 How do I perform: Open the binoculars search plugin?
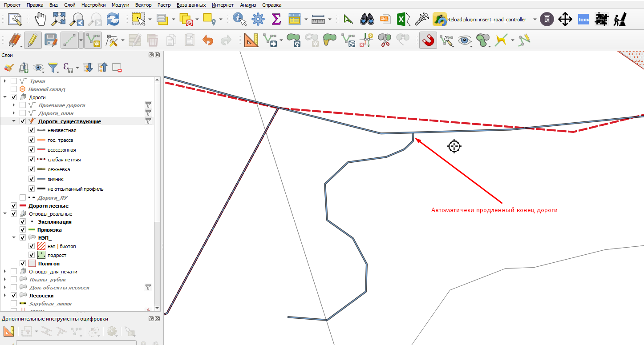point(367,20)
